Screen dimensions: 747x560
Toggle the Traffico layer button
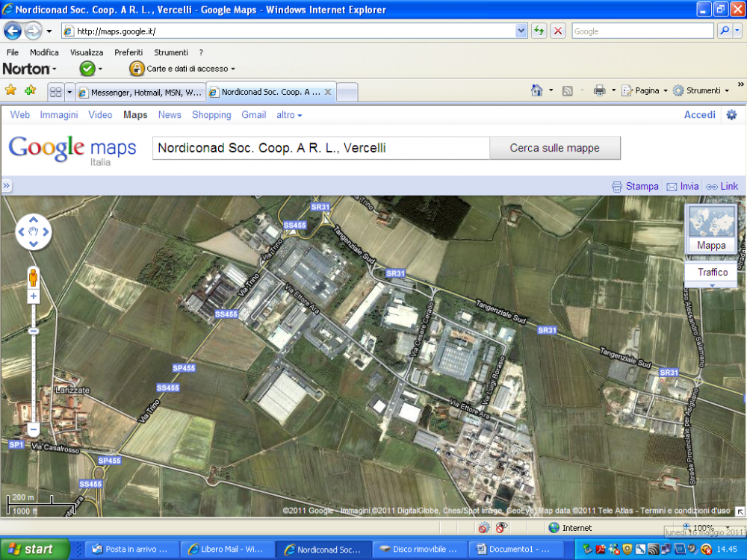pyautogui.click(x=712, y=273)
